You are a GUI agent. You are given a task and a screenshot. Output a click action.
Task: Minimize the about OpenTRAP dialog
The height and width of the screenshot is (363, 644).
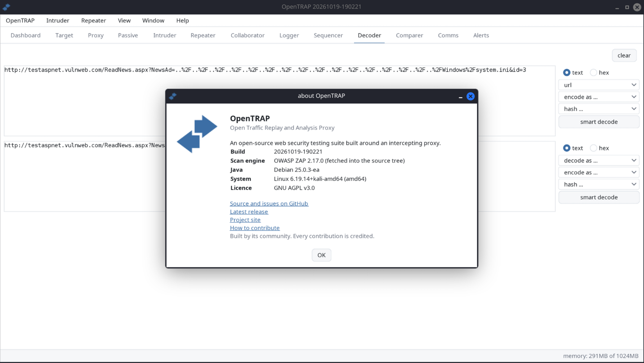pos(460,97)
